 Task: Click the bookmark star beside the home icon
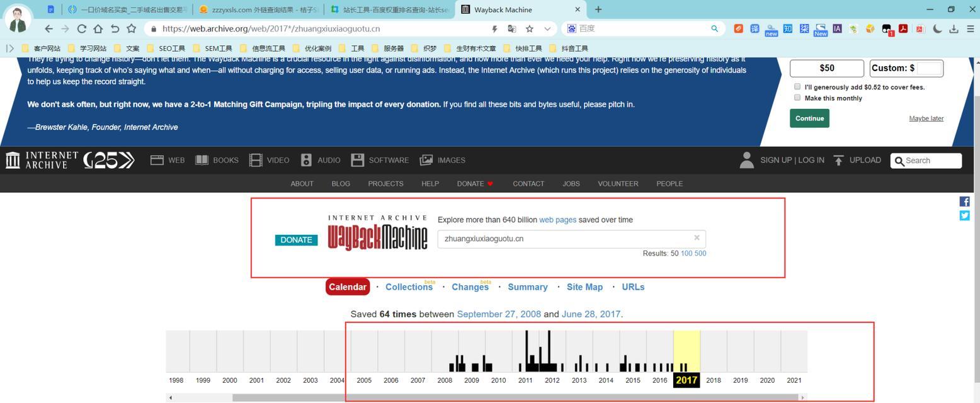[x=131, y=28]
